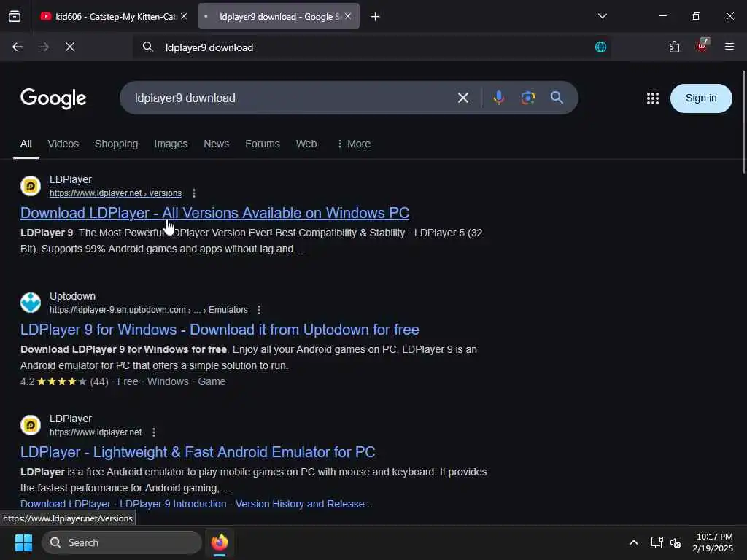This screenshot has height=560, width=747.
Task: Click the LDPlayer site name above versions link
Action: pos(71,179)
